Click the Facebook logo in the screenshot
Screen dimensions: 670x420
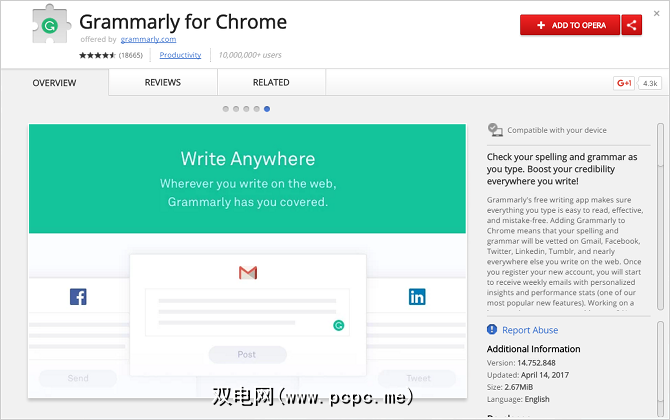click(x=78, y=297)
